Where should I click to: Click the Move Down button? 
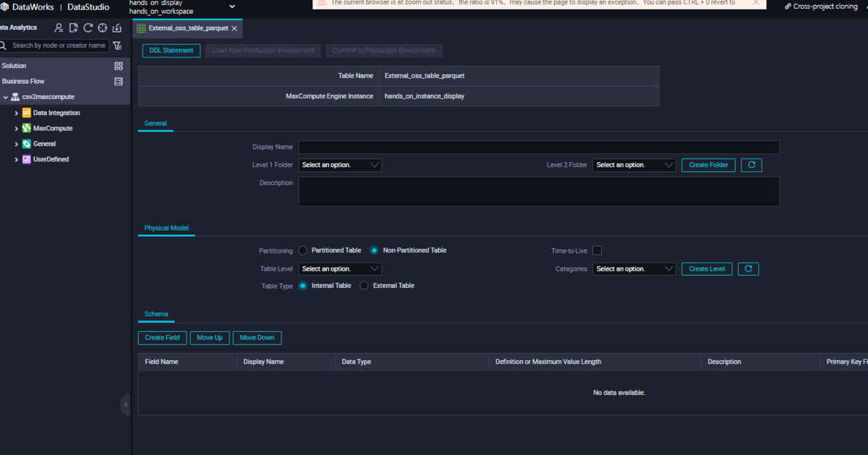point(257,338)
